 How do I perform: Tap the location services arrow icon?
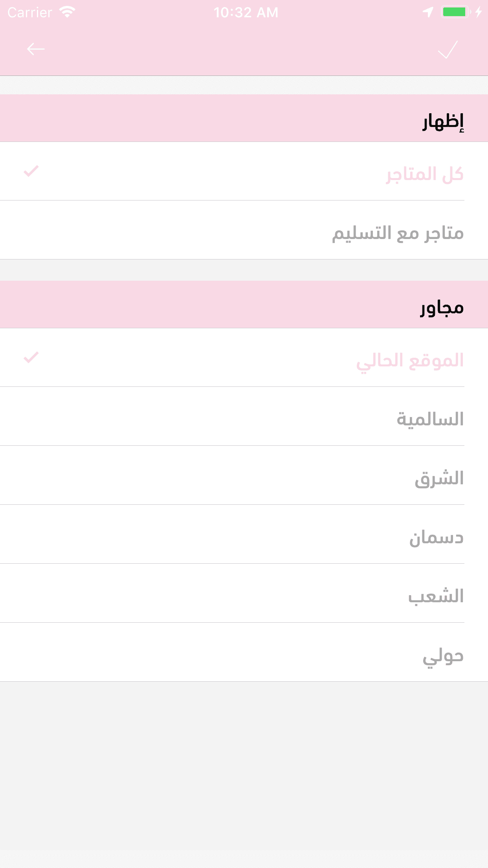(x=428, y=12)
